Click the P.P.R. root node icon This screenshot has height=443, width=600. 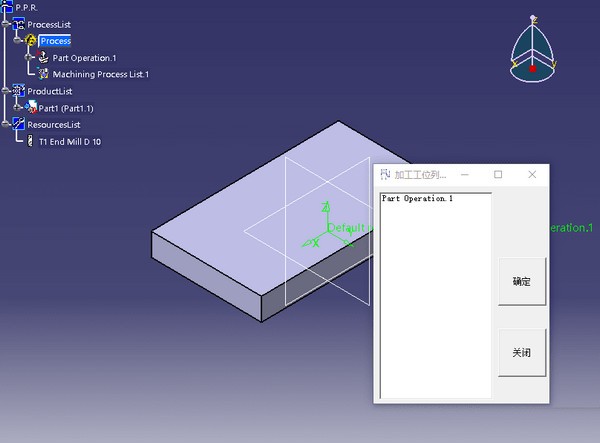coord(7,7)
